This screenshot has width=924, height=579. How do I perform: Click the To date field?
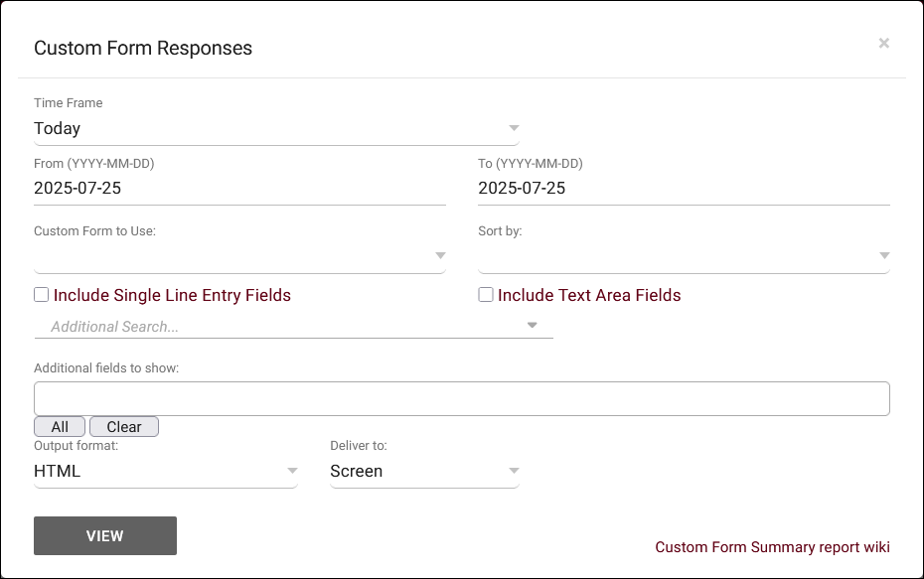[683, 189]
